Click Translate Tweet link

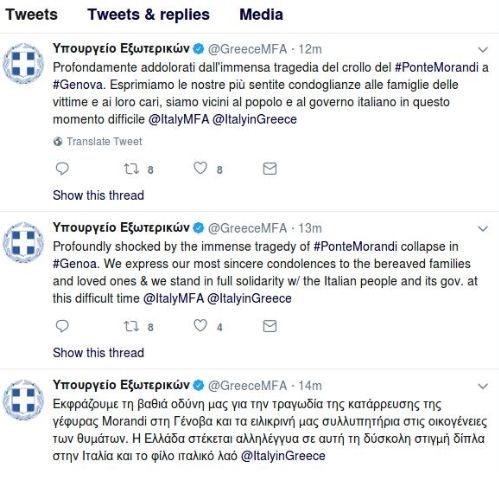pyautogui.click(x=104, y=141)
